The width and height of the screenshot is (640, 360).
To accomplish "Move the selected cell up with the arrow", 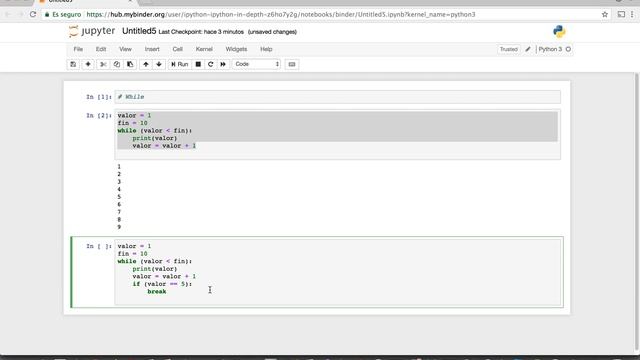I will 146,64.
